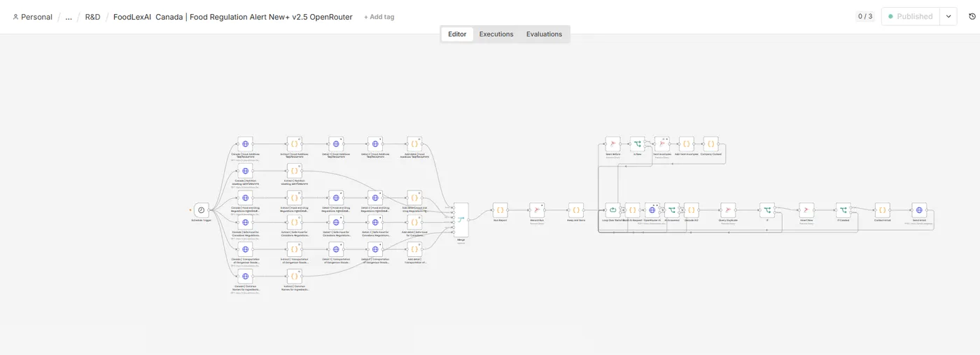Open Extract Common Names code node
This screenshot has width=980, height=355.
pyautogui.click(x=295, y=276)
